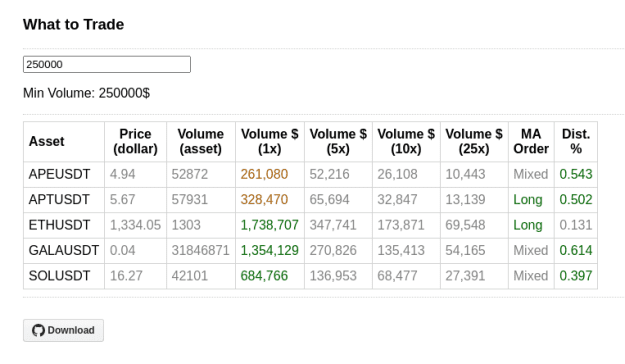The height and width of the screenshot is (364, 625).
Task: Select the SOLUSDT asset cell
Action: tap(64, 276)
